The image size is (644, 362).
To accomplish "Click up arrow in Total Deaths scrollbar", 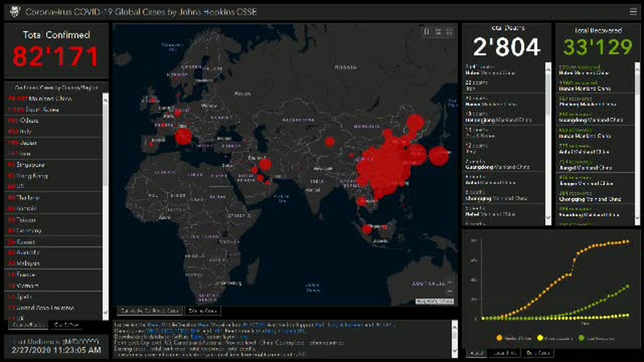I will (548, 66).
